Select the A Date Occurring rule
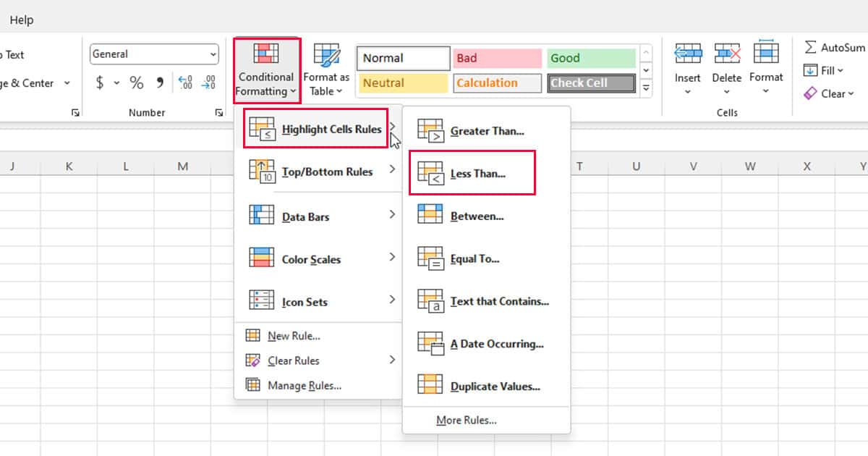868x456 pixels. click(486, 344)
